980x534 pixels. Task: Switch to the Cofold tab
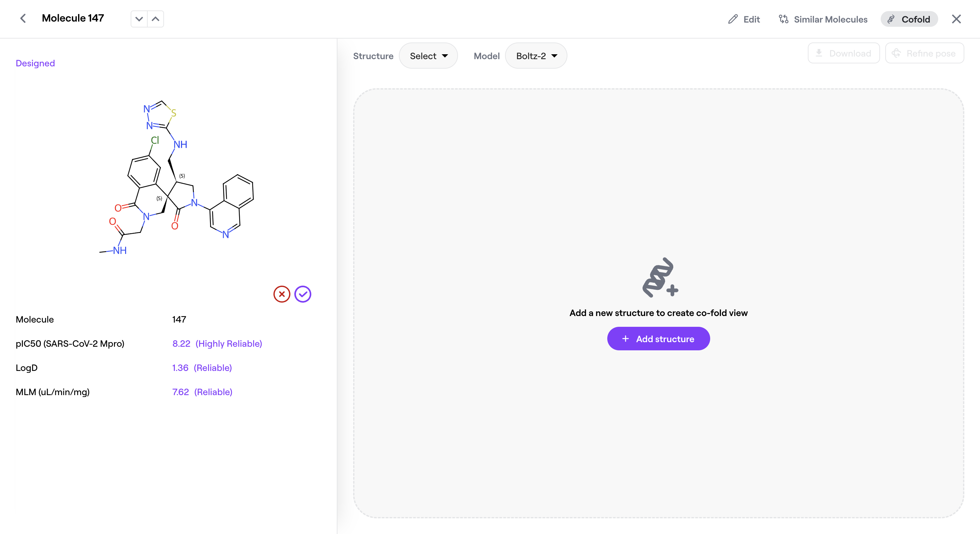(x=909, y=19)
